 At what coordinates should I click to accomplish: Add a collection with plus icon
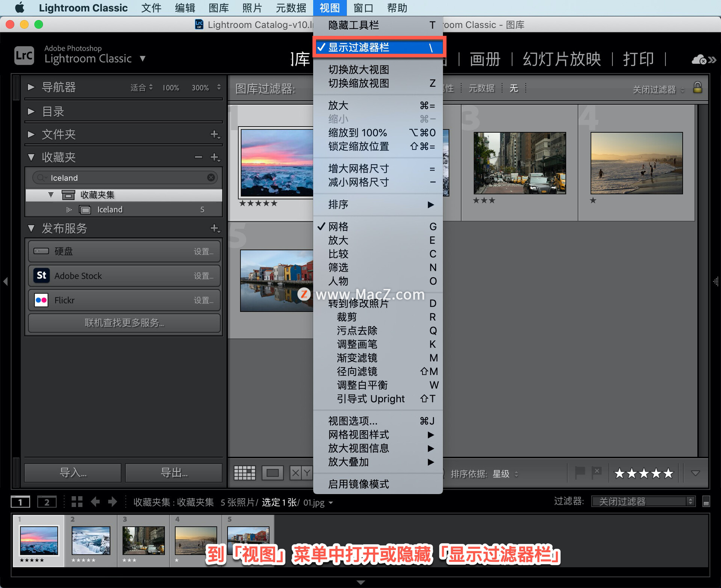tap(215, 157)
